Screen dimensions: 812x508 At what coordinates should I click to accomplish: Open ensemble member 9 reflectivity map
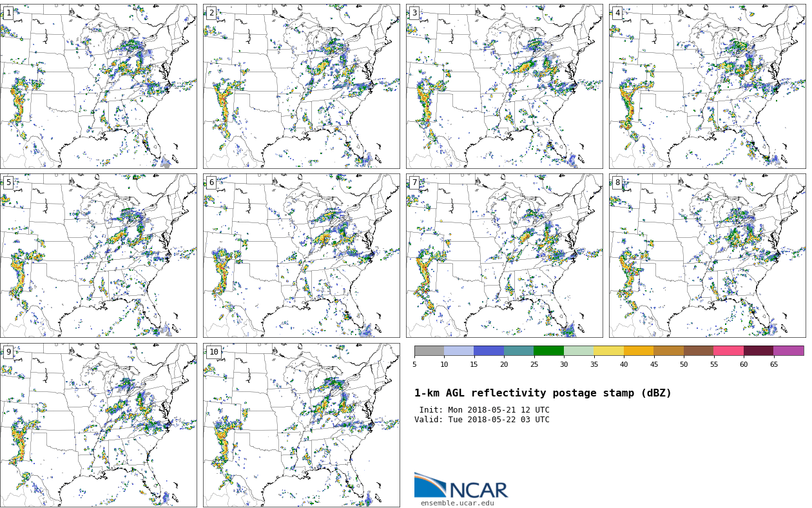(x=98, y=425)
